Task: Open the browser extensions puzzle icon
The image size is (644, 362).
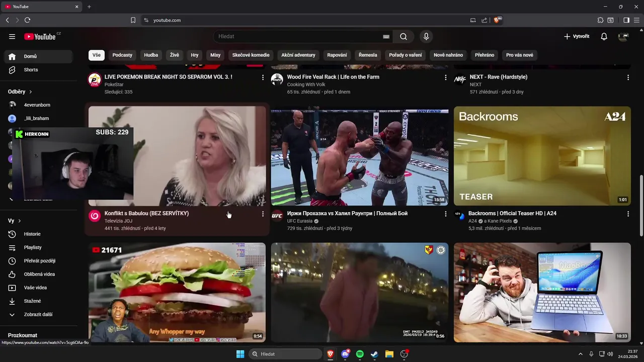Action: 600,20
